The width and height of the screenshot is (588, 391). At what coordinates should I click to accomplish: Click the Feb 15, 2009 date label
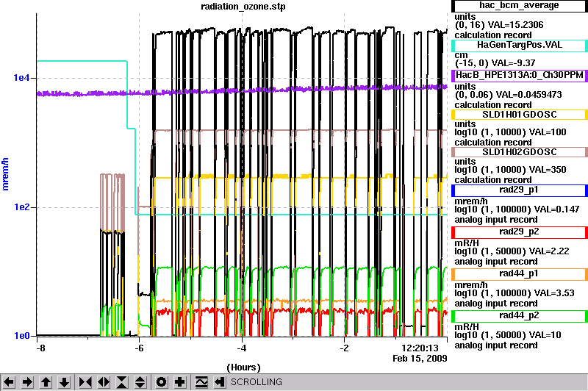point(420,359)
